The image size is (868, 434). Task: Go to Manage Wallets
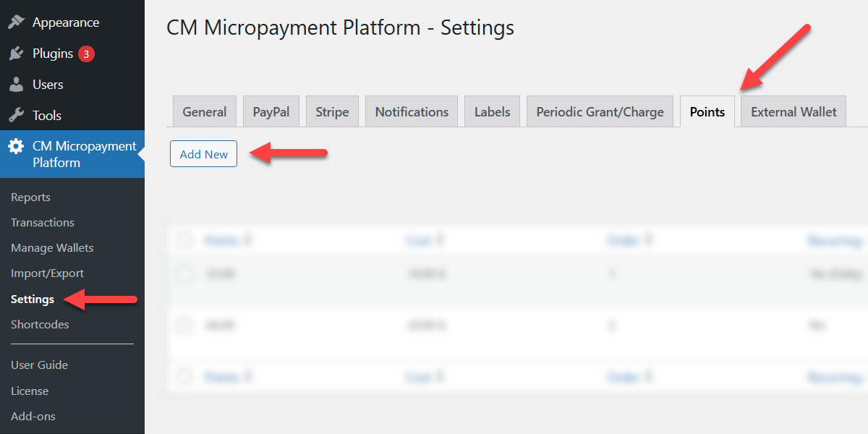click(52, 247)
